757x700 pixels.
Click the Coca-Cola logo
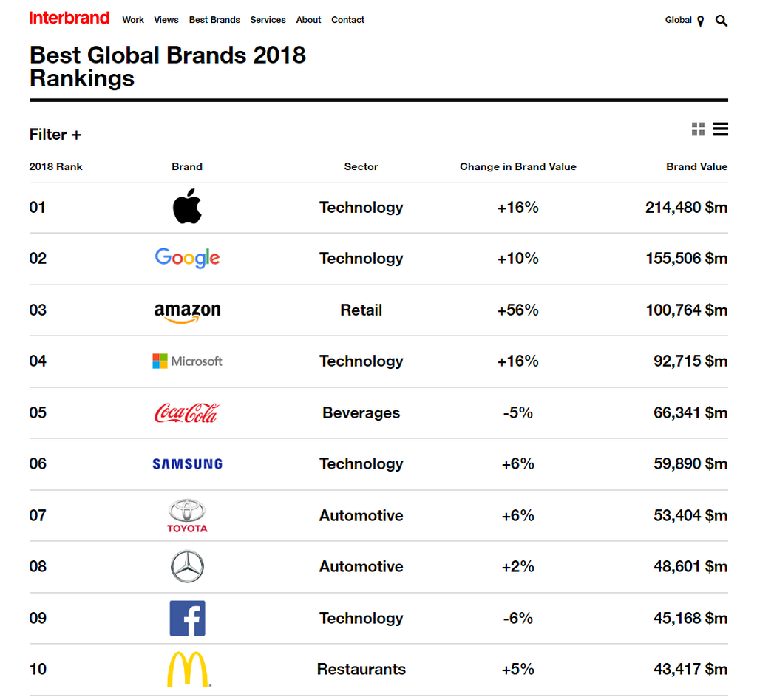coord(187,412)
